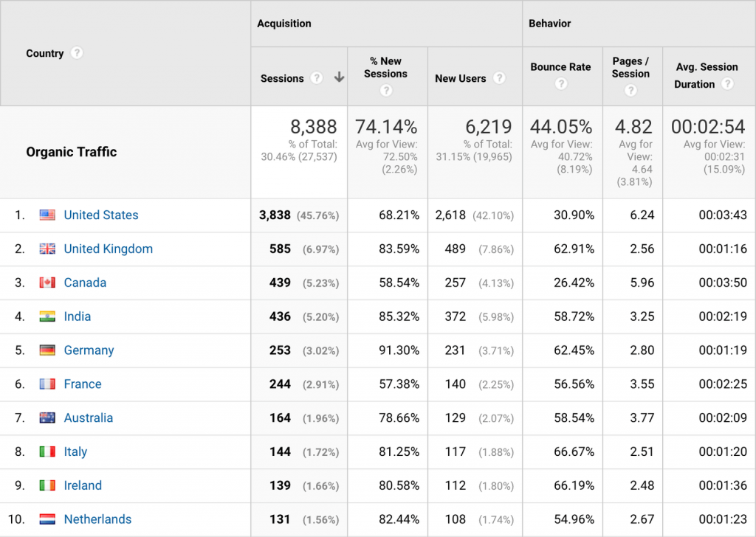Open the help icon next to Country

click(77, 53)
